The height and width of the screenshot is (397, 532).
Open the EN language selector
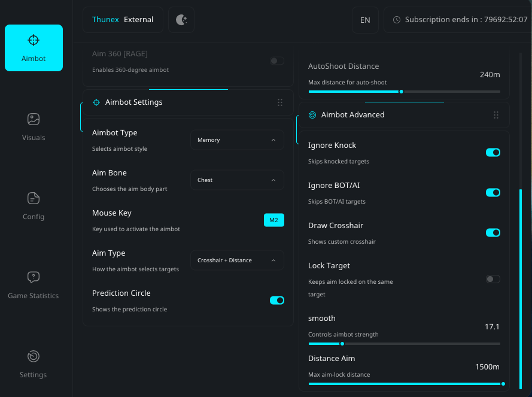tap(365, 20)
